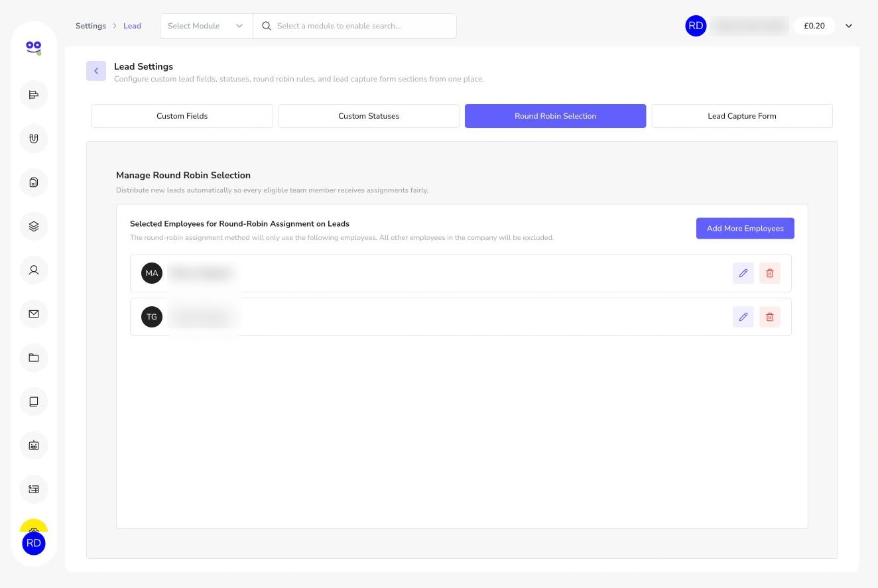Open the folder icon in sidebar
The width and height of the screenshot is (878, 588).
(x=34, y=357)
